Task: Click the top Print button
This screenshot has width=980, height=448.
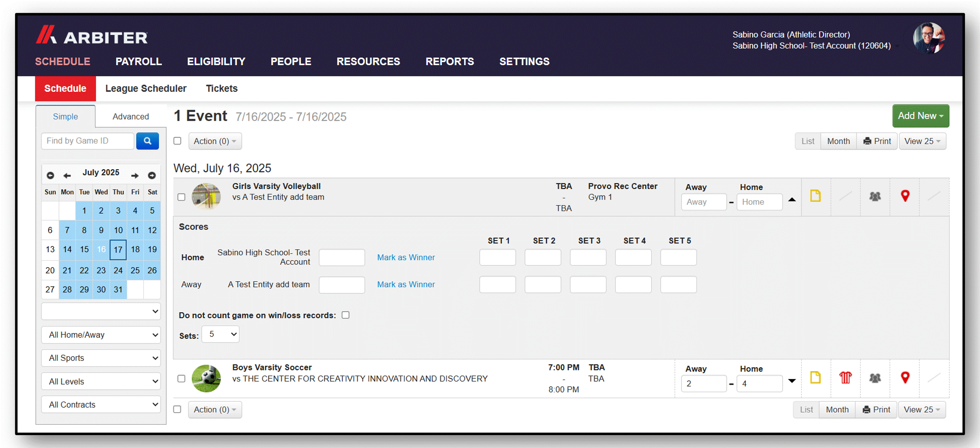Action: [877, 141]
